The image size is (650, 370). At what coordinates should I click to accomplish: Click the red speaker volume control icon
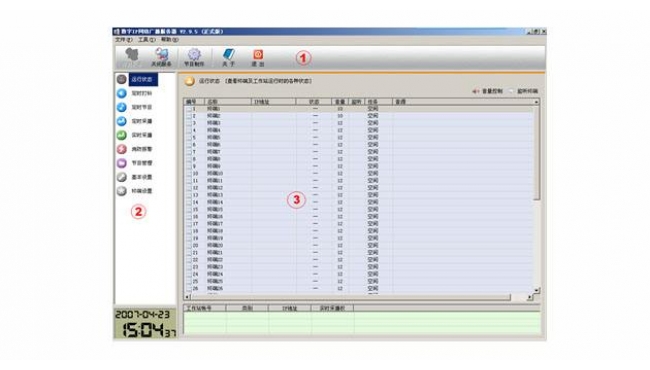(475, 91)
